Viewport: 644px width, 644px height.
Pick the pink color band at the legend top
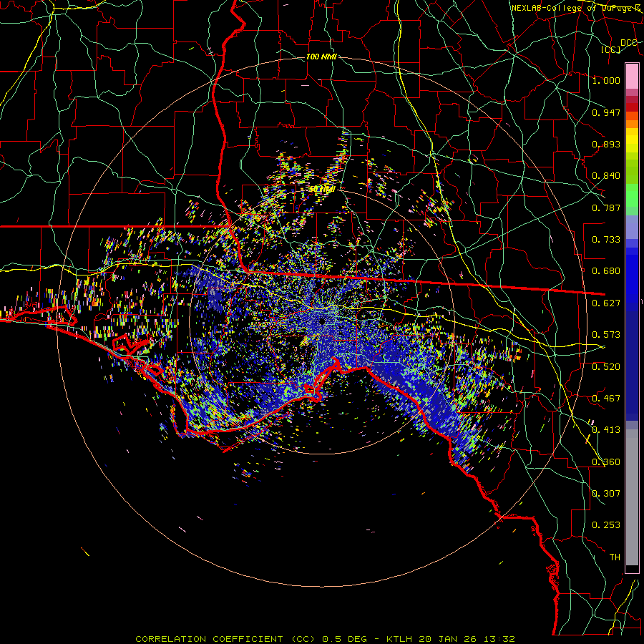coord(632,76)
